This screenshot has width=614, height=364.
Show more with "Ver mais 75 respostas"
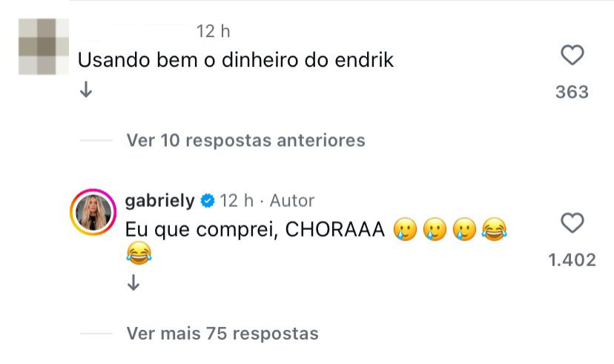coord(222,334)
